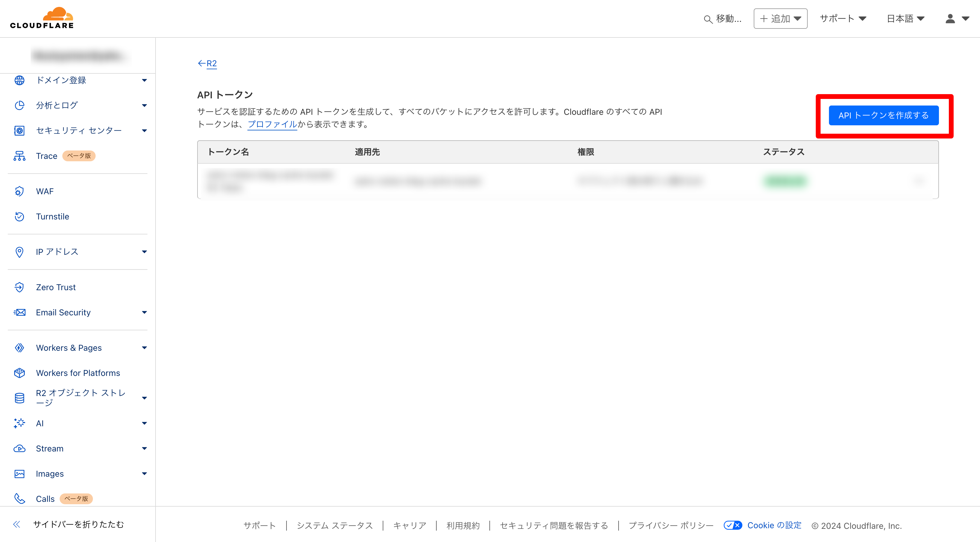Image resolution: width=980 pixels, height=542 pixels.
Task: Open Trace in the sidebar
Action: [46, 156]
